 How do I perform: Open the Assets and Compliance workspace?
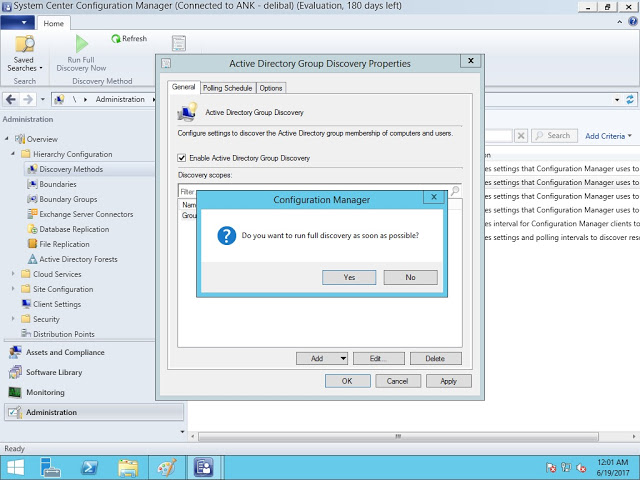[65, 352]
